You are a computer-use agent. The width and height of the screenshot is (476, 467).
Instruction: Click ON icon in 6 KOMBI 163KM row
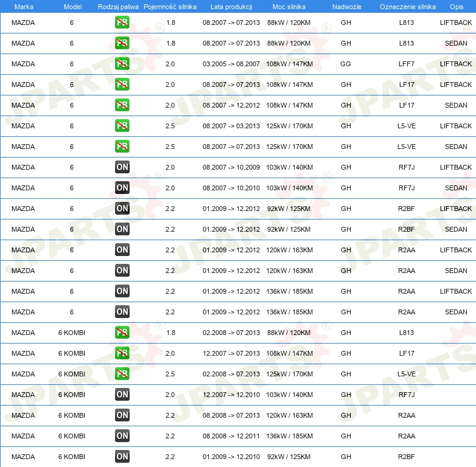click(x=122, y=415)
